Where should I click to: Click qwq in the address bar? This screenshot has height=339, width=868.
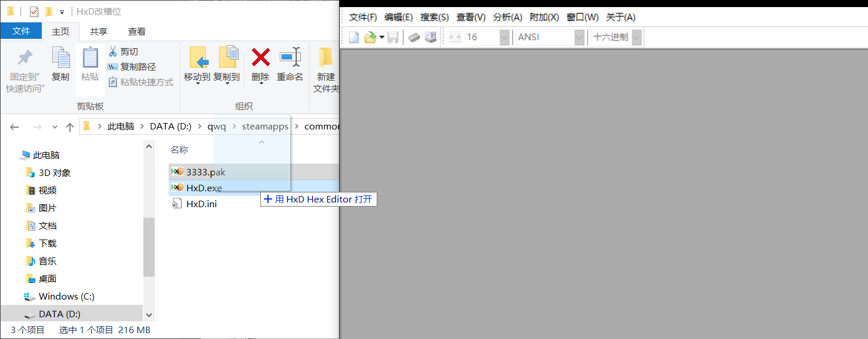pos(216,127)
